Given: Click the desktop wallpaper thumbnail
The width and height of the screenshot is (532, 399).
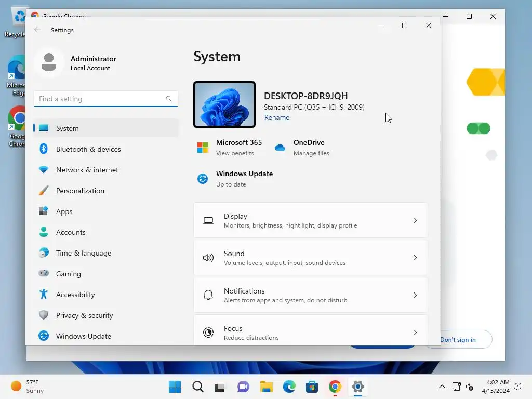Looking at the screenshot, I should tap(224, 104).
